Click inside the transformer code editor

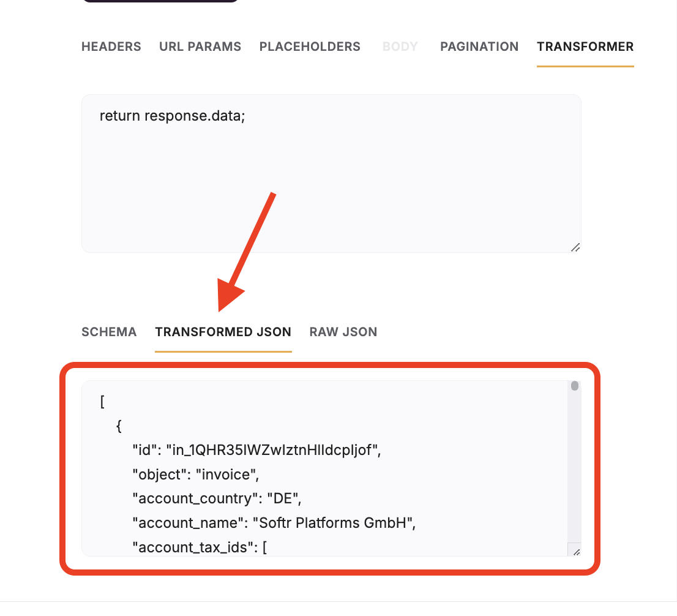(x=331, y=171)
